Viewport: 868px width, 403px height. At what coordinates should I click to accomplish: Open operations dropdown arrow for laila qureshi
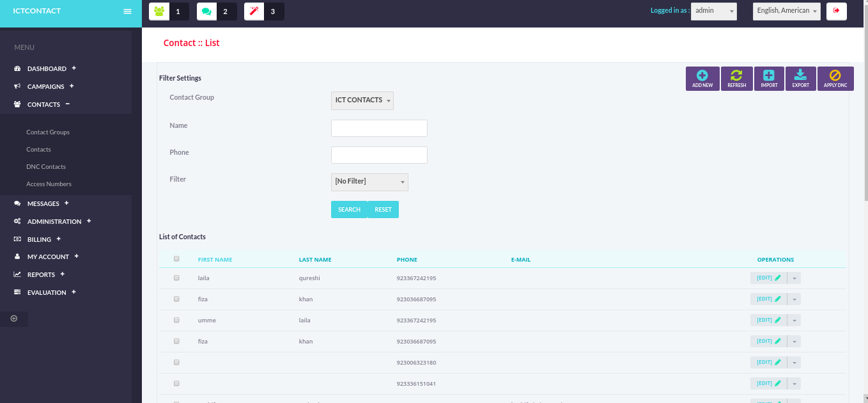794,278
